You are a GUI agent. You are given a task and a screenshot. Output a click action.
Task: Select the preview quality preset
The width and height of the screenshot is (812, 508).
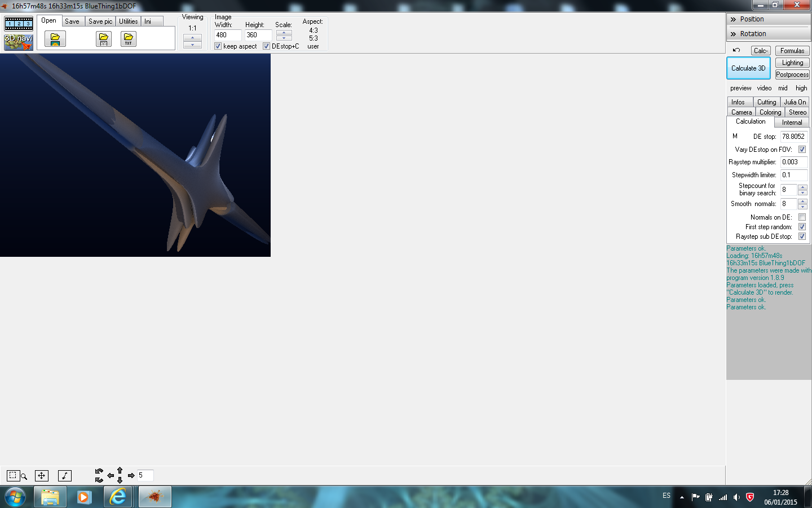click(x=740, y=88)
